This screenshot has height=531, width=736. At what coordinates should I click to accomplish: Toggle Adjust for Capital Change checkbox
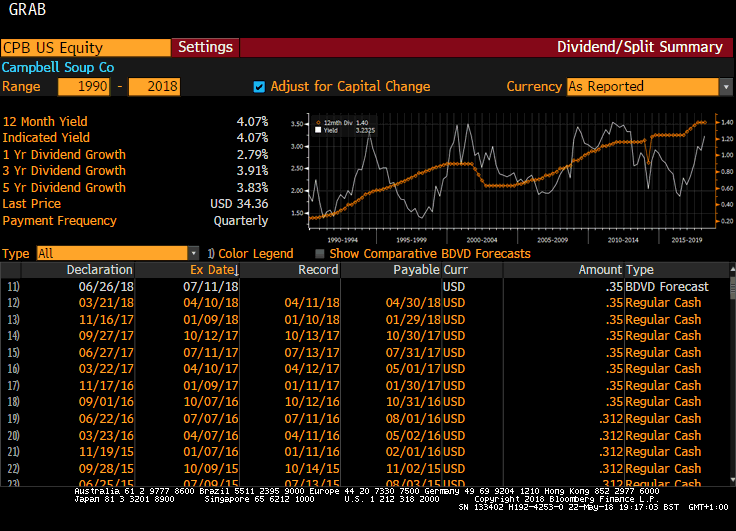click(x=260, y=86)
